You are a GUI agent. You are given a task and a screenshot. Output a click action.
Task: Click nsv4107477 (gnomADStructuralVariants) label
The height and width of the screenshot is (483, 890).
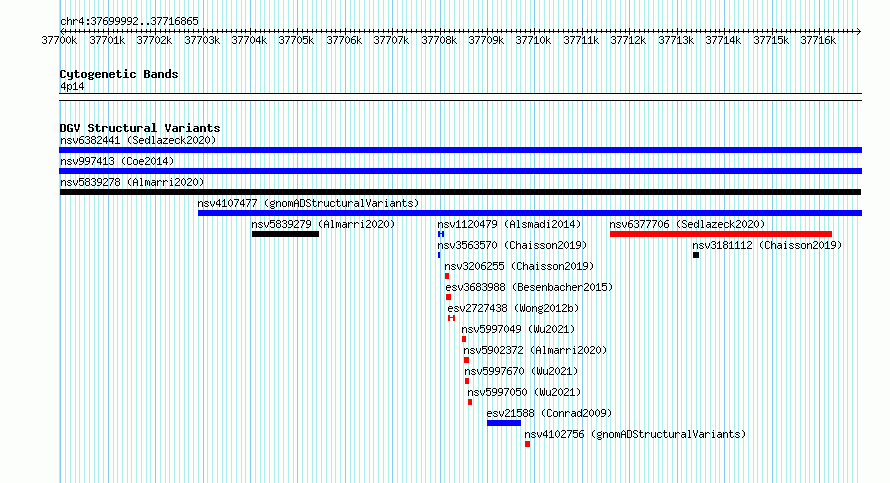pos(308,203)
